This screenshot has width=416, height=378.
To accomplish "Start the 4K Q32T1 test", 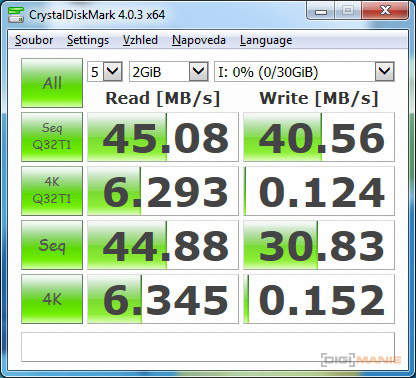I will click(x=52, y=191).
